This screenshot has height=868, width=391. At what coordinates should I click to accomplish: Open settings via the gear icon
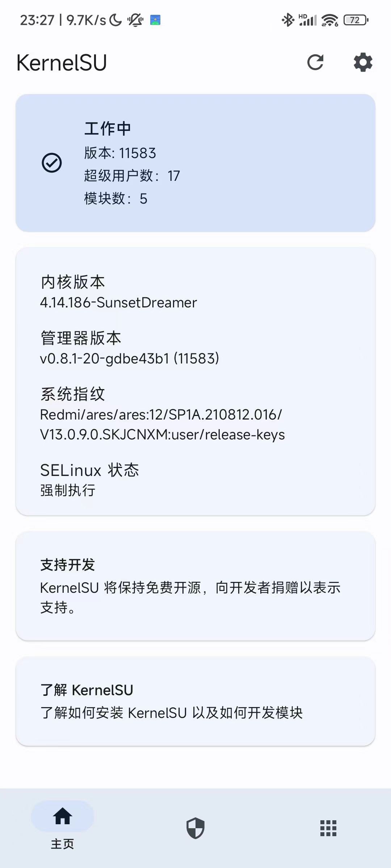(x=363, y=62)
